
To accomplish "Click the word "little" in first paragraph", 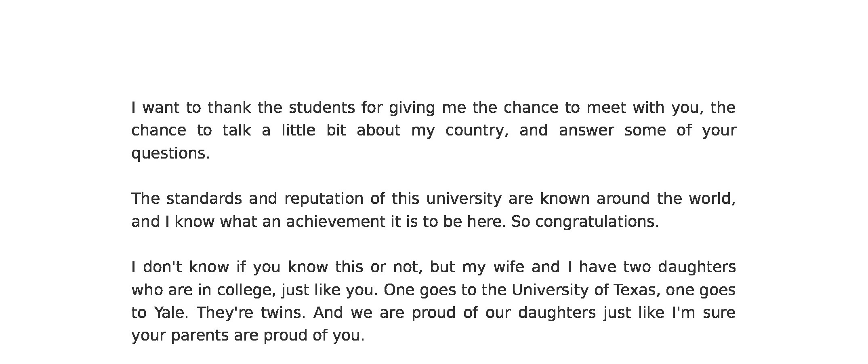I will tap(298, 130).
